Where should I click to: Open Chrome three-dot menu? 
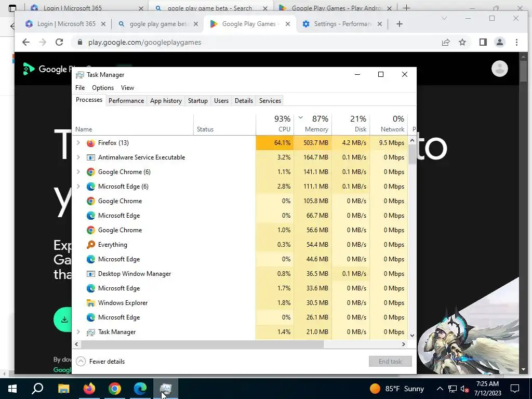[516, 42]
